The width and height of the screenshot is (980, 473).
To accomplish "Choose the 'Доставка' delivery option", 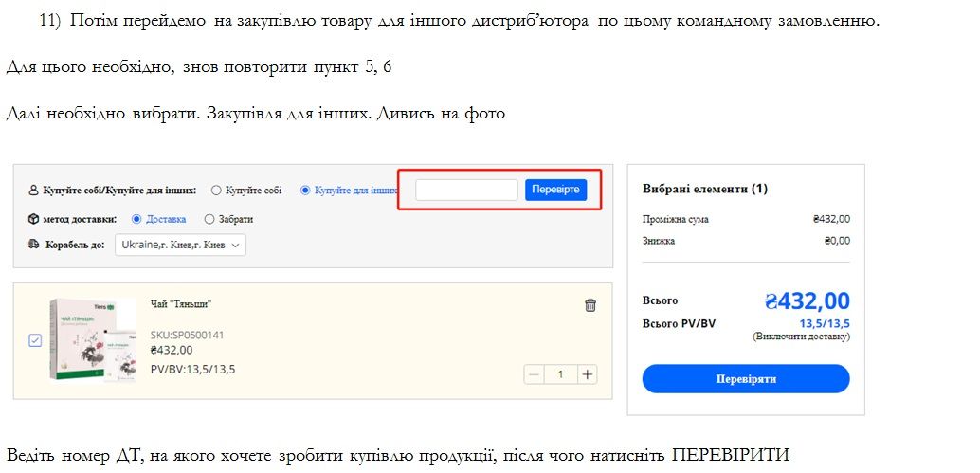I will (136, 219).
